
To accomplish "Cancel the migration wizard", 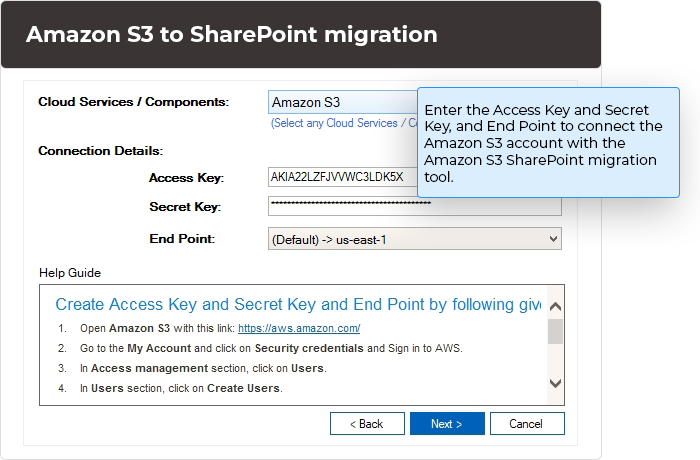I will (527, 423).
